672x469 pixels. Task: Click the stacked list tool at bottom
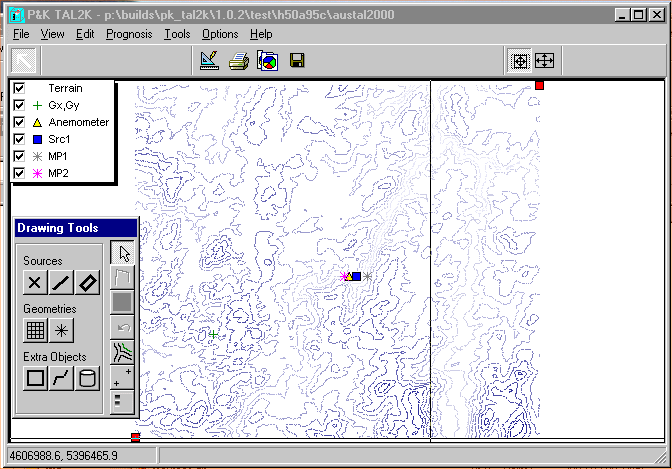tap(123, 402)
